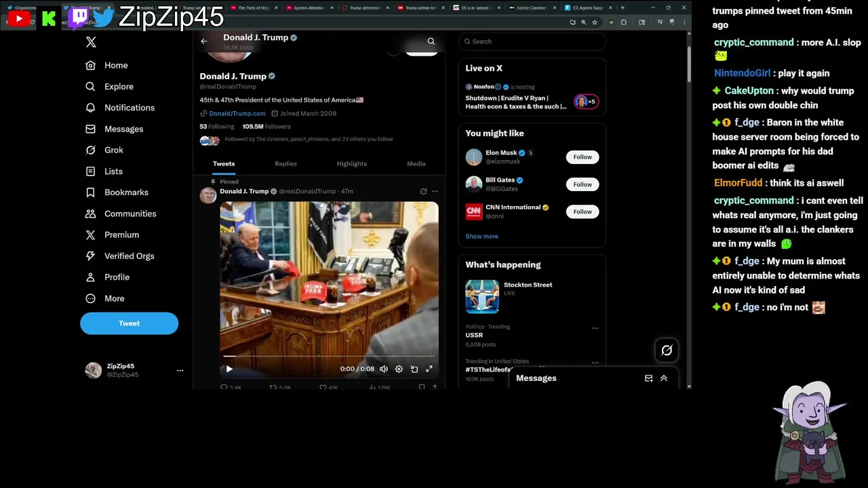Select the Tweets tab
This screenshot has height=488, width=868.
coord(224,163)
